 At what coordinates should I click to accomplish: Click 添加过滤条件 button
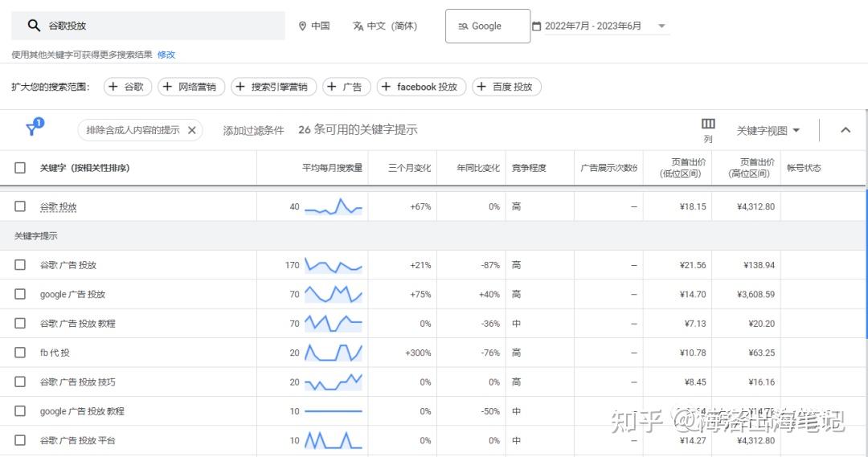click(253, 130)
